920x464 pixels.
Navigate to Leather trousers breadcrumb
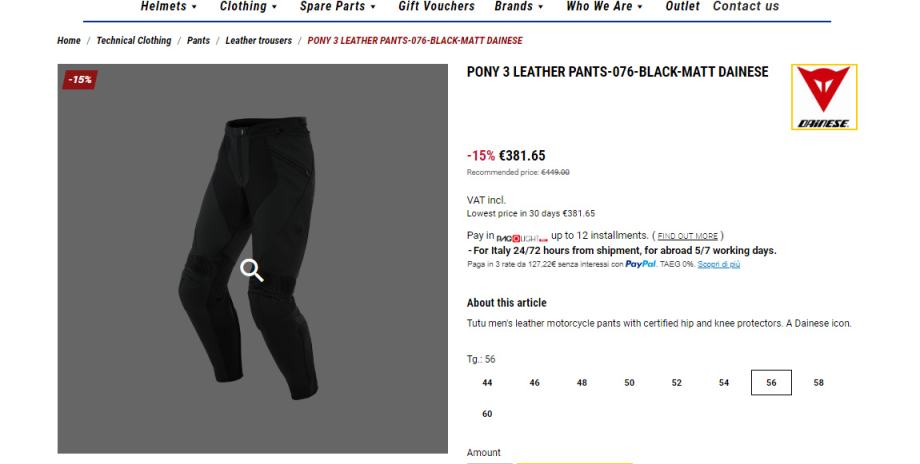(258, 41)
